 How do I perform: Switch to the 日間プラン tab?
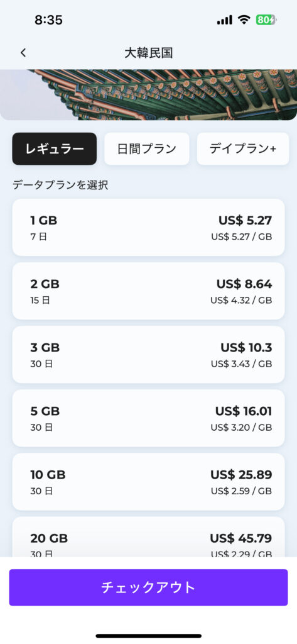(147, 148)
